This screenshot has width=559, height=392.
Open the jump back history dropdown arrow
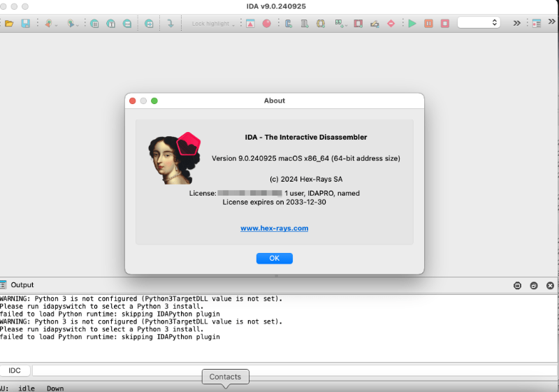[56, 25]
